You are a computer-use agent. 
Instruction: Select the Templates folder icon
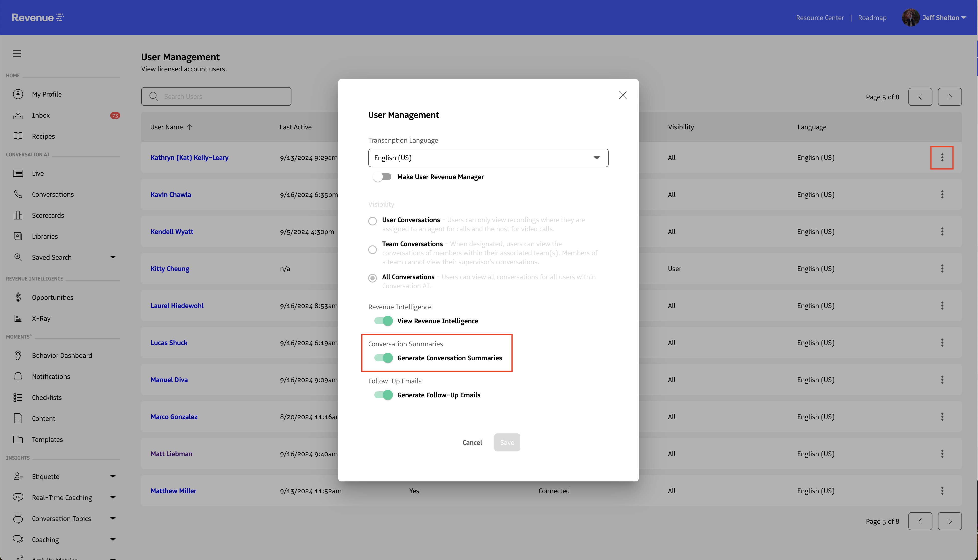pyautogui.click(x=18, y=439)
